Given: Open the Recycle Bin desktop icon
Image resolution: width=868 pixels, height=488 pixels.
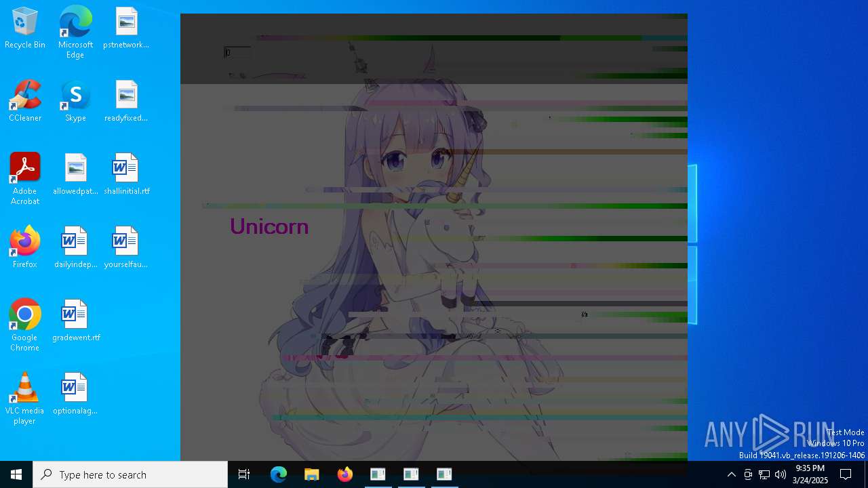Looking at the screenshot, I should [25, 28].
